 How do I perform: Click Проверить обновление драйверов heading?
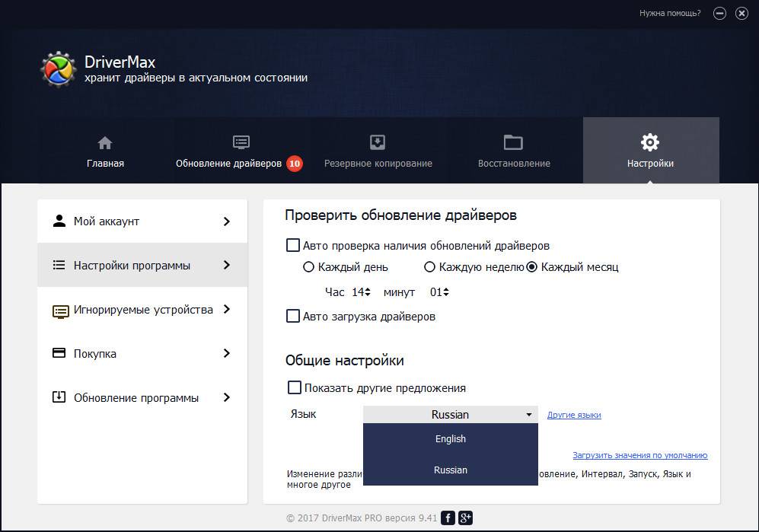pyautogui.click(x=400, y=215)
